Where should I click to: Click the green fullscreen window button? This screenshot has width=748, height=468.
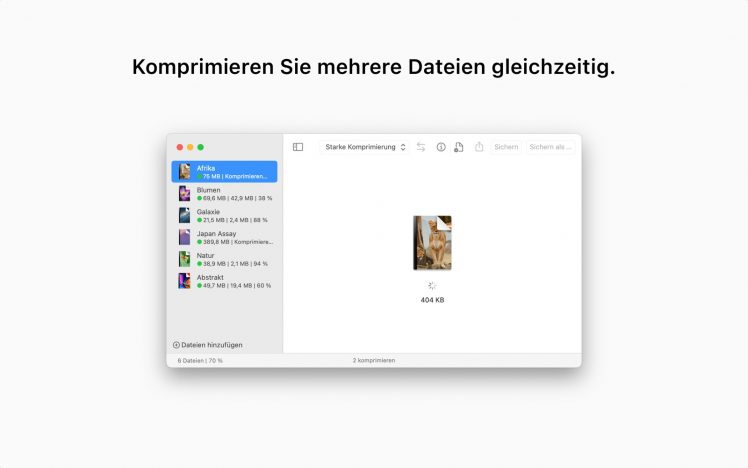[200, 147]
